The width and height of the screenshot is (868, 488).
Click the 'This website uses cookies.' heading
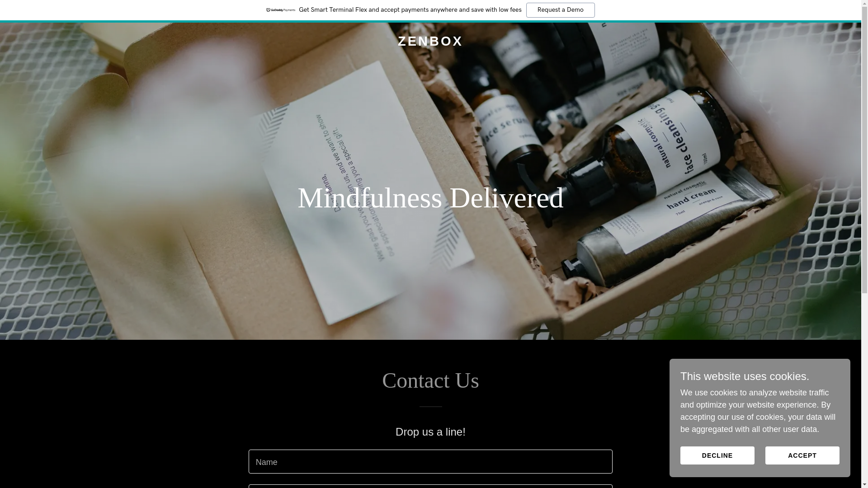(x=745, y=376)
